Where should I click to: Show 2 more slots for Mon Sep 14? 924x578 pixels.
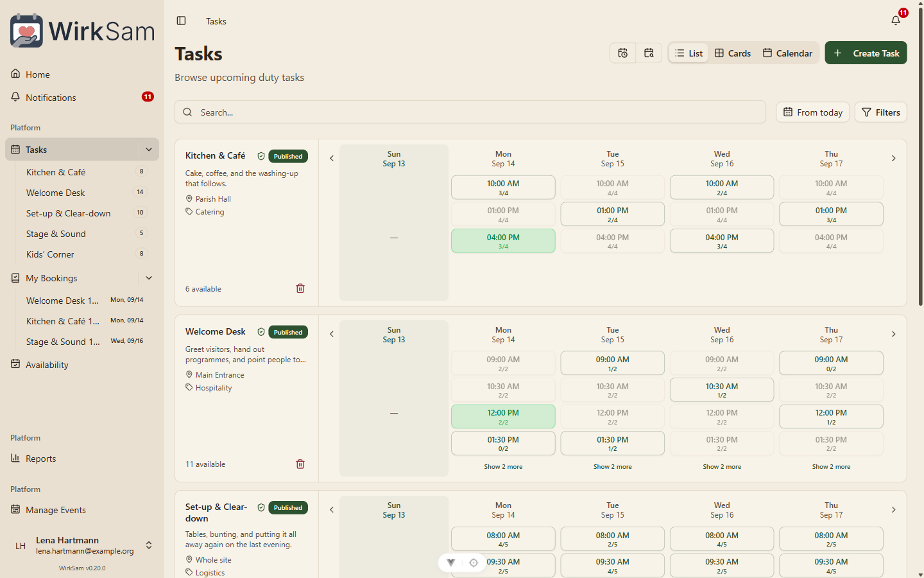coord(503,467)
